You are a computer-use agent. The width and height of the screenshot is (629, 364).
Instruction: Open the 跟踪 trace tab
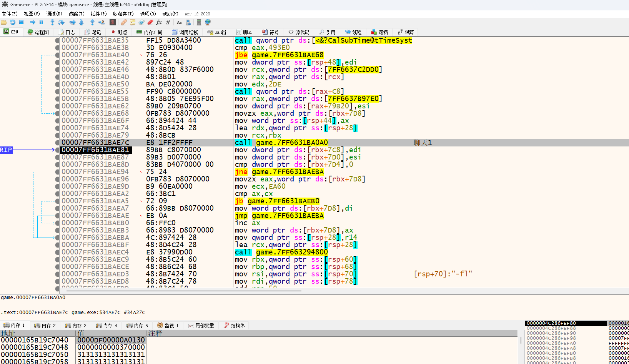(406, 32)
